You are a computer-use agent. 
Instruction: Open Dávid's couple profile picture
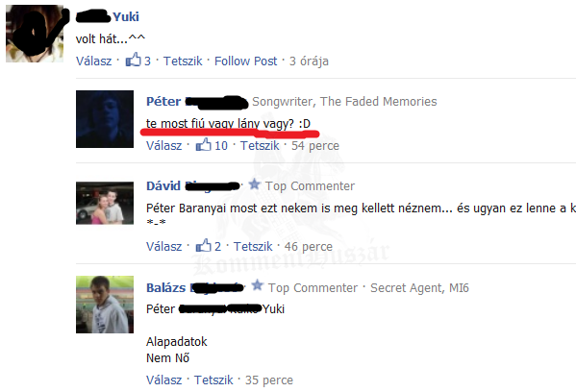(105, 203)
